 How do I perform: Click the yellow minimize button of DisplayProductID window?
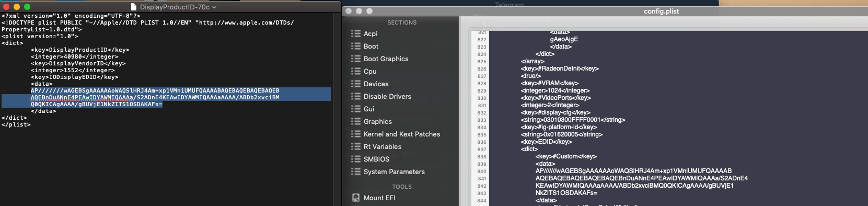click(x=17, y=7)
